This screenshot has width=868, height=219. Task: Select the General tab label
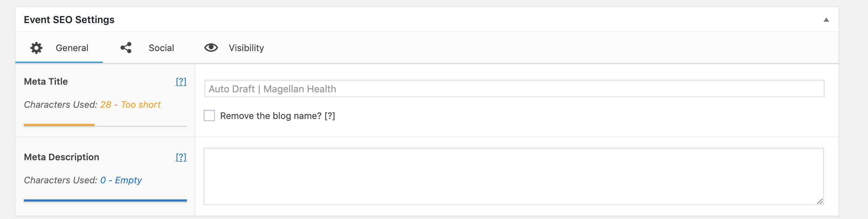(x=72, y=48)
